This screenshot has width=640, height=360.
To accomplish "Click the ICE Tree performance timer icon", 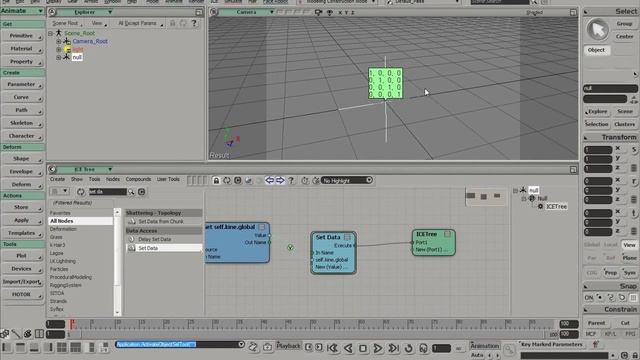I will (x=305, y=180).
